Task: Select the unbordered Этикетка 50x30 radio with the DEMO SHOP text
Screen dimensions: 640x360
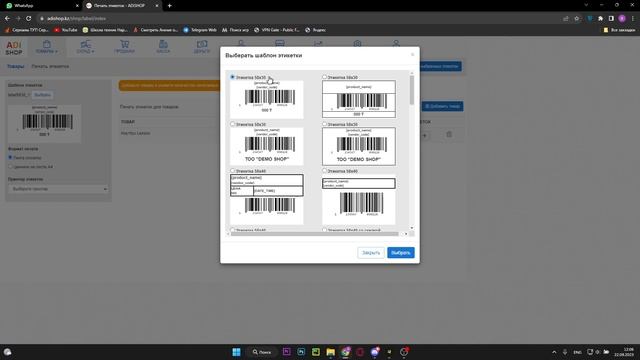Action: (232, 124)
